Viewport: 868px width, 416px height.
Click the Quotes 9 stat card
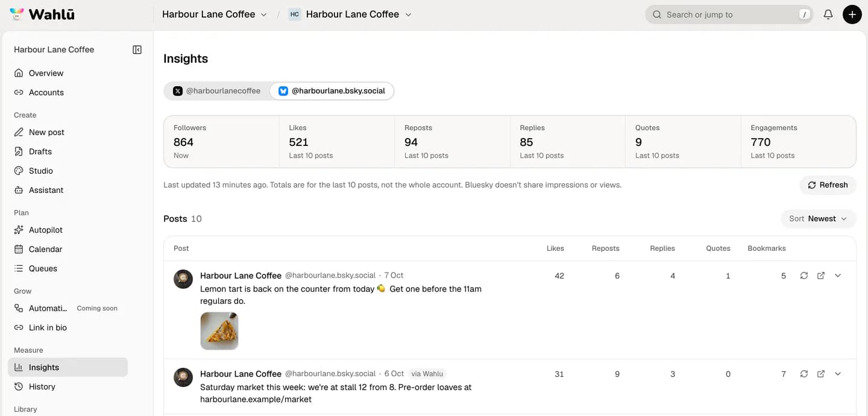click(683, 142)
